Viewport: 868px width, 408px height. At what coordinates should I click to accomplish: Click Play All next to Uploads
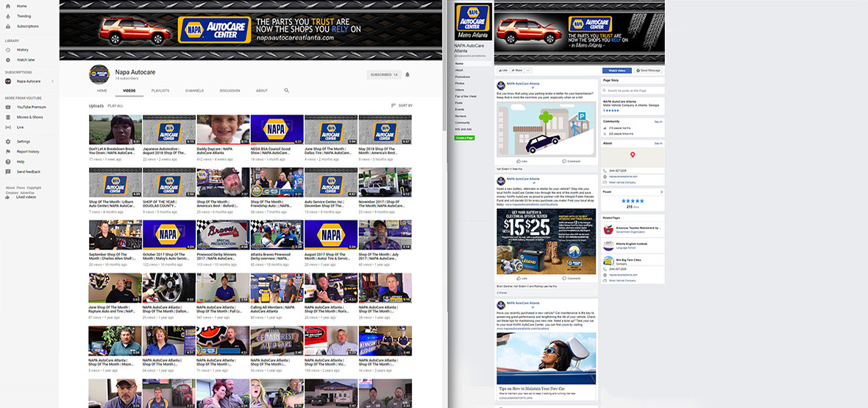(x=115, y=106)
